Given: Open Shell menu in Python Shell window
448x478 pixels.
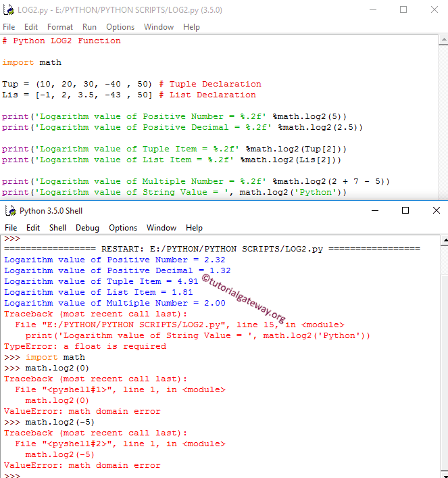Looking at the screenshot, I should click(57, 228).
